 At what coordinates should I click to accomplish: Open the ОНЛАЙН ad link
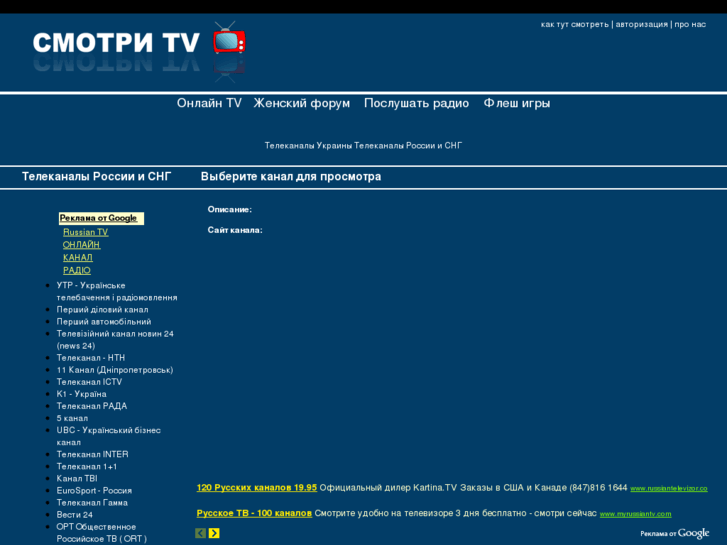click(x=82, y=245)
